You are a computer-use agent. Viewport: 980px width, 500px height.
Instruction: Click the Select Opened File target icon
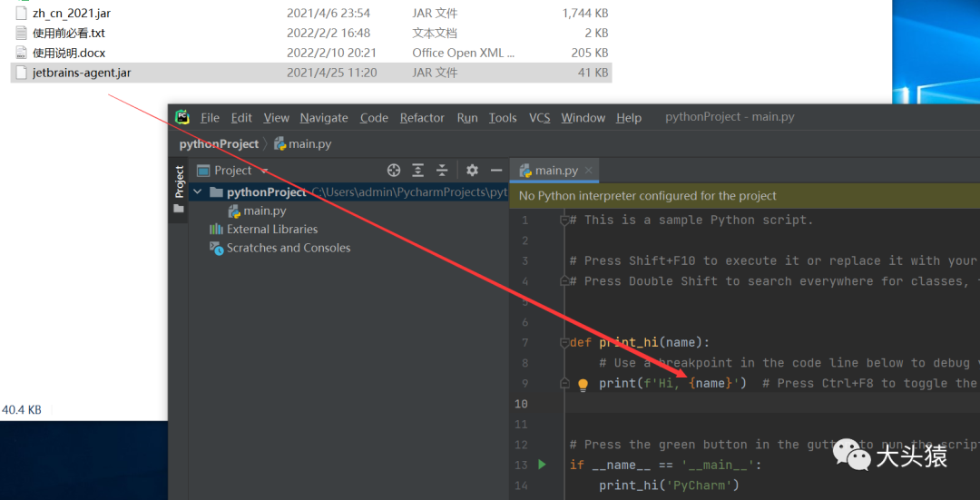point(393,170)
